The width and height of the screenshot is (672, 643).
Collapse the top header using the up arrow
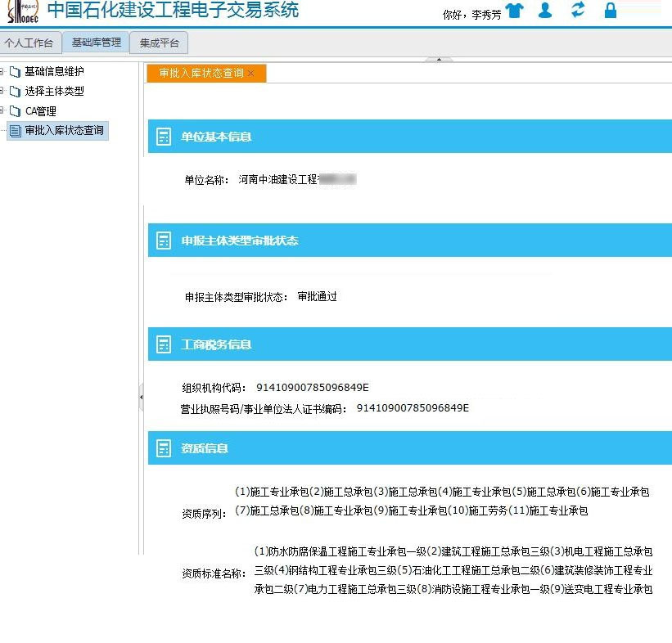[x=439, y=60]
